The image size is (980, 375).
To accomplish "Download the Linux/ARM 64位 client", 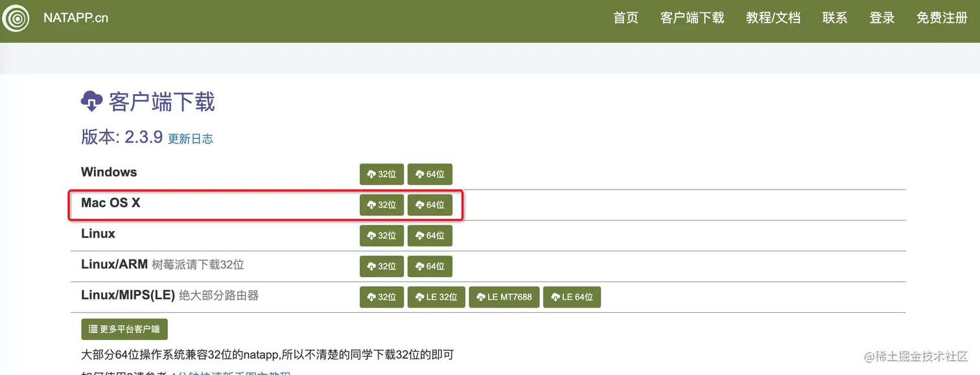I will [x=430, y=266].
